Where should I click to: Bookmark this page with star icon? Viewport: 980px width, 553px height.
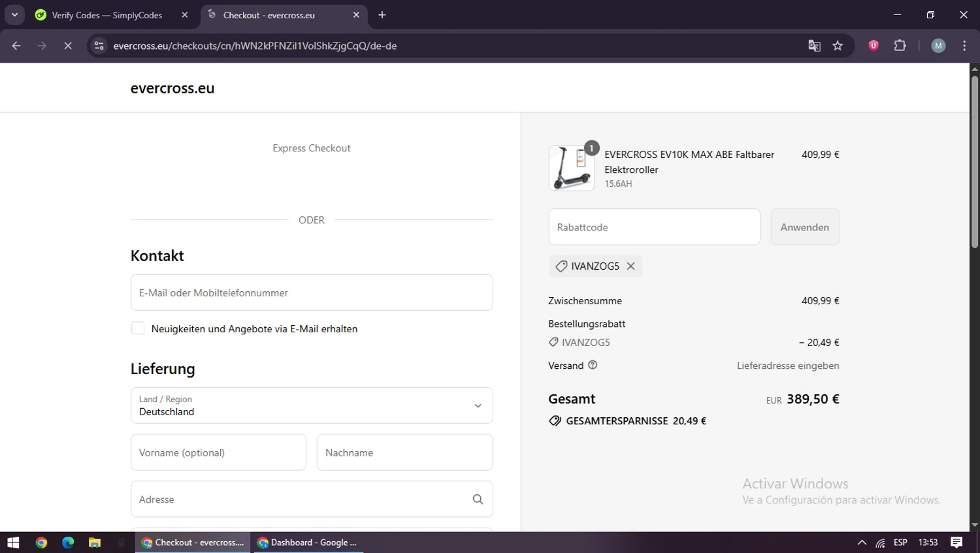click(x=838, y=46)
